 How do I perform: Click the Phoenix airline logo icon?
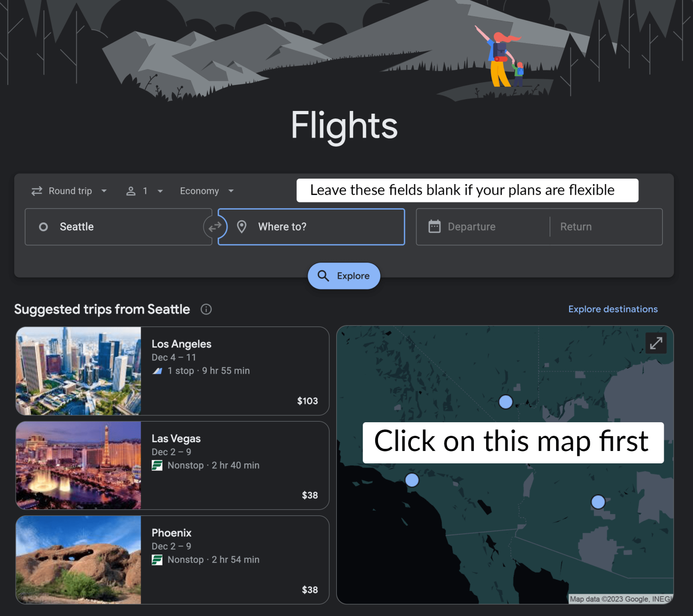coord(157,560)
